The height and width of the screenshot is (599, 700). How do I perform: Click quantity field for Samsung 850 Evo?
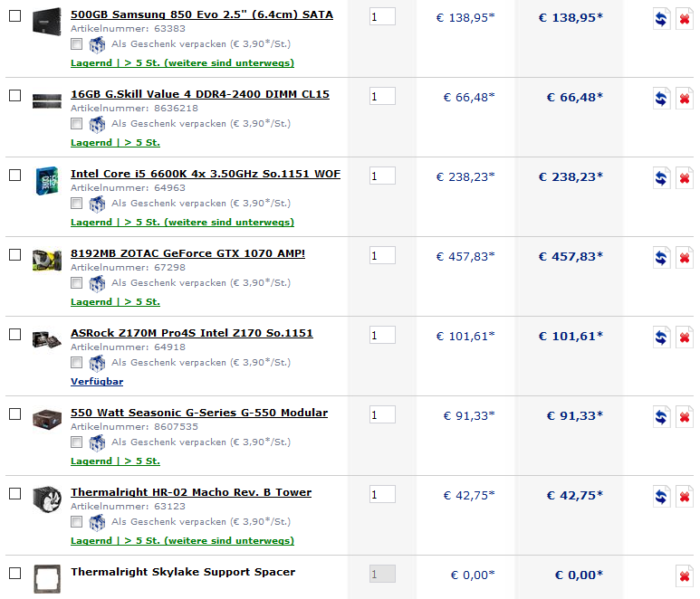(x=382, y=16)
